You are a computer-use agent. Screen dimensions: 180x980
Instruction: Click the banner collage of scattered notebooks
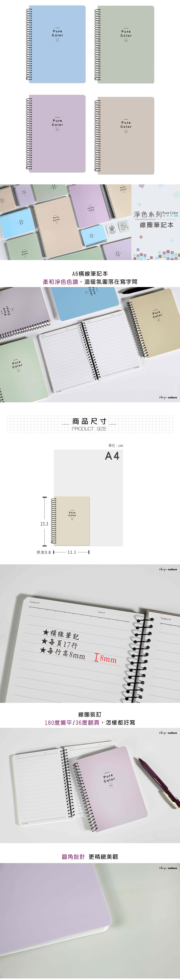point(66,222)
